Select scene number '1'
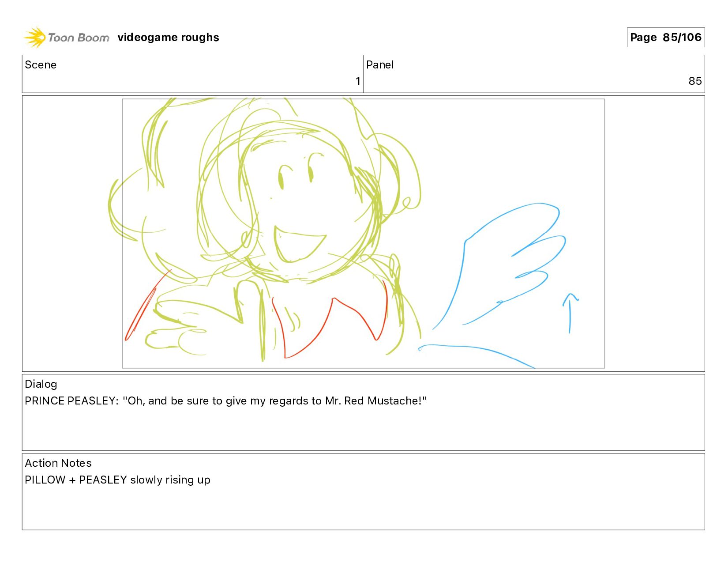This screenshot has height=563, width=728. tap(358, 81)
